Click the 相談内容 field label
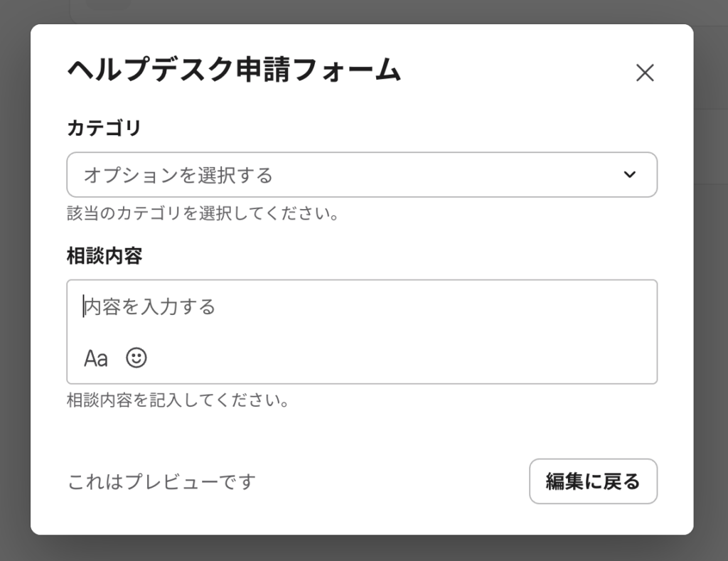Image resolution: width=728 pixels, height=561 pixels. (x=104, y=256)
